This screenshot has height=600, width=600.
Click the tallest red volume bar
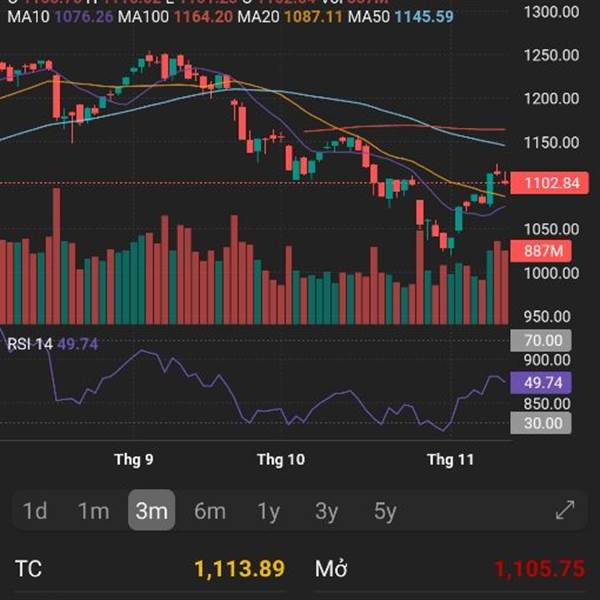56,256
